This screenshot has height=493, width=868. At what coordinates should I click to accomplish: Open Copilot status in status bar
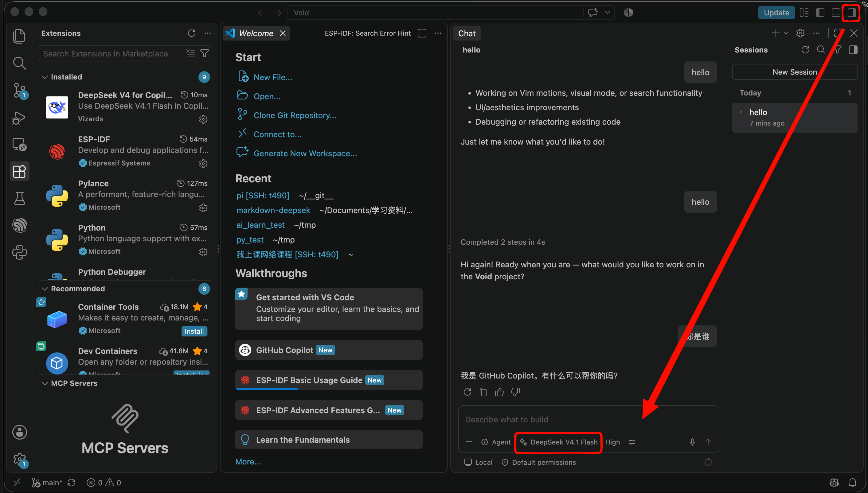coord(834,483)
